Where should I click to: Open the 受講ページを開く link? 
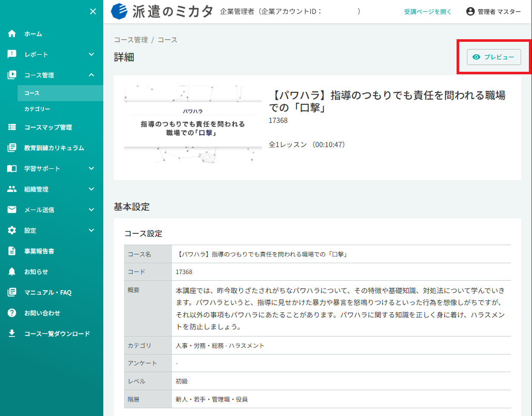click(428, 12)
